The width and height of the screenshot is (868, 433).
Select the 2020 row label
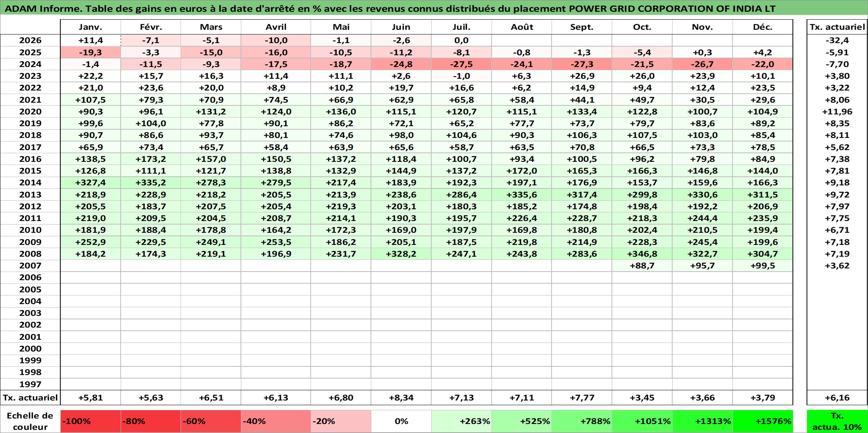[x=30, y=112]
